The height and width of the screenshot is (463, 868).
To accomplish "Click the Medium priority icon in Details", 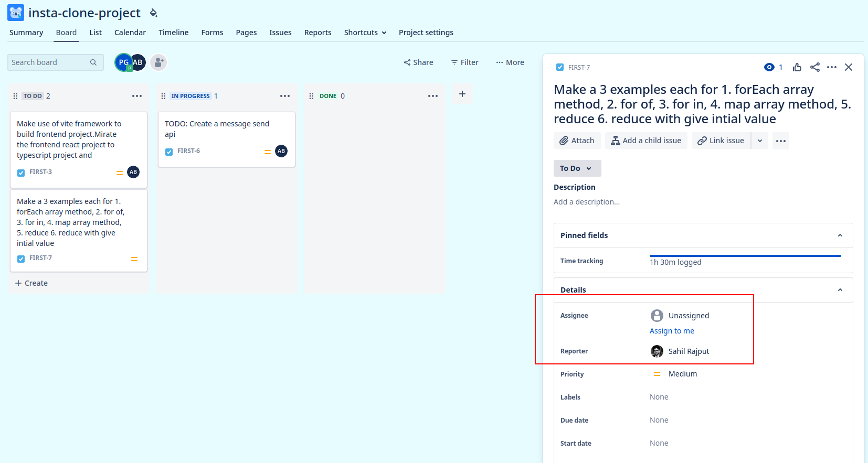I will pyautogui.click(x=657, y=374).
